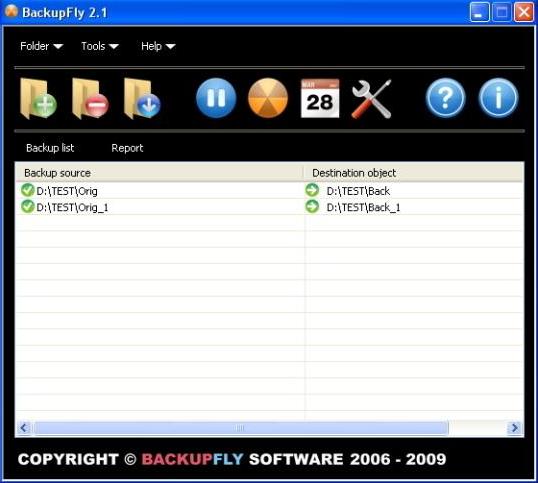The image size is (538, 483).
Task: Click the blue question mark help icon
Action: click(446, 98)
